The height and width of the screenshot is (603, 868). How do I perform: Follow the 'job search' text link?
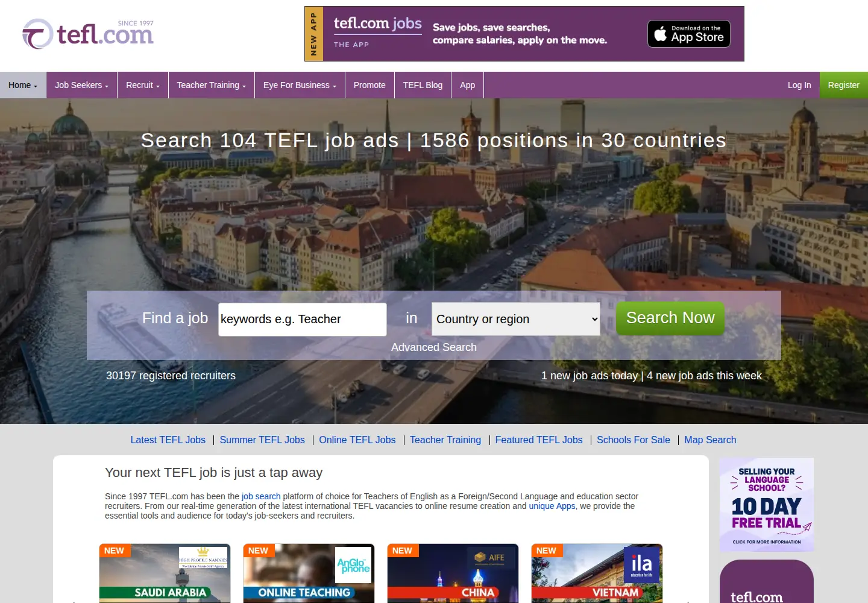[x=261, y=496]
